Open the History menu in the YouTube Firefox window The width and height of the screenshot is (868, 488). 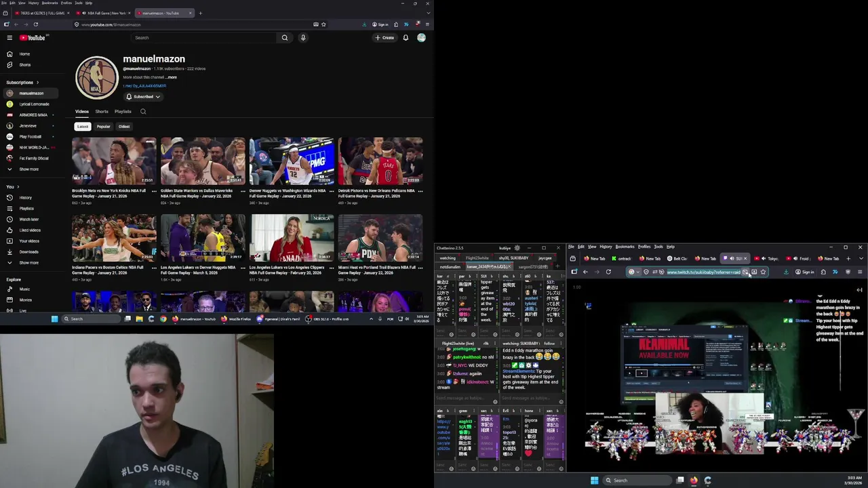point(33,3)
